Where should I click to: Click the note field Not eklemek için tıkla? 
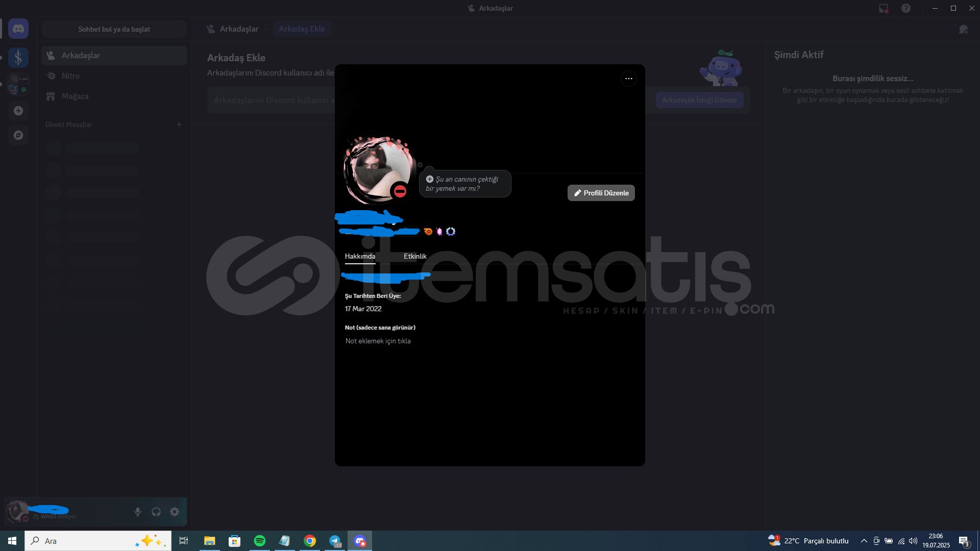pos(378,341)
